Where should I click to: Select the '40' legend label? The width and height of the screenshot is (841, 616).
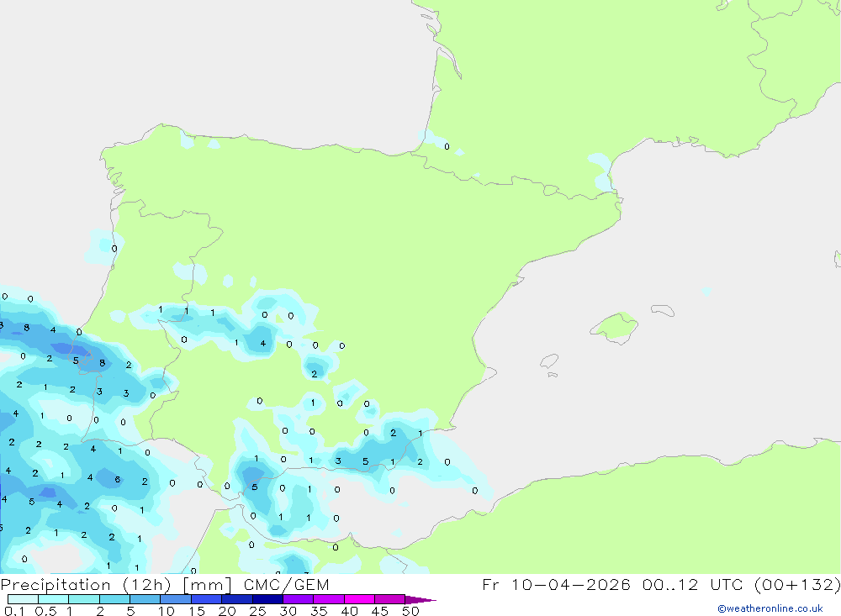(350, 611)
